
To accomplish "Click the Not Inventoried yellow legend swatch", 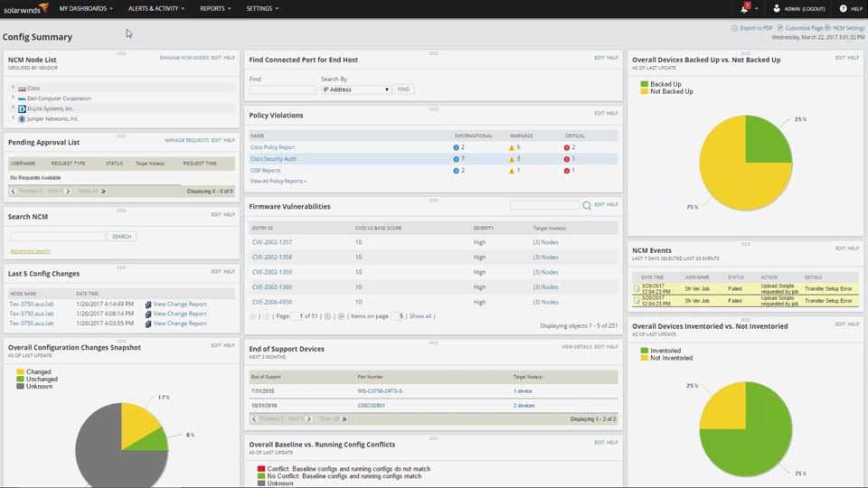I will 645,358.
